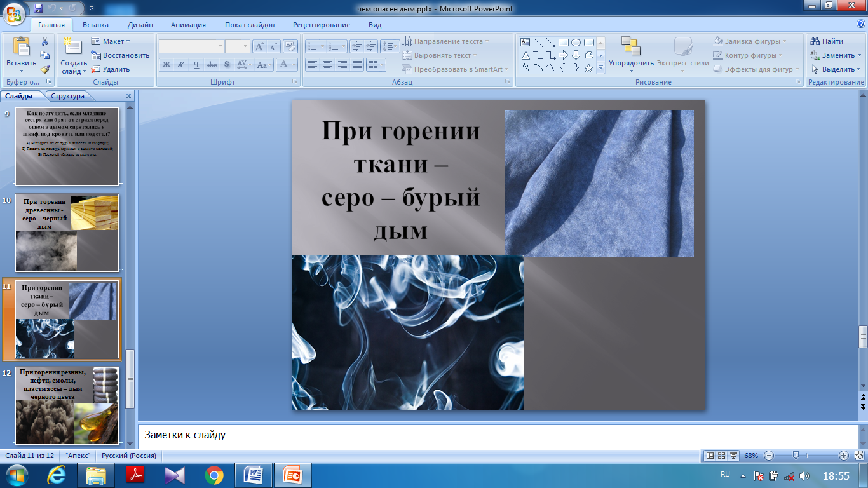Viewport: 868px width, 488px height.
Task: Open the Выделить select dropdown
Action: (836, 69)
